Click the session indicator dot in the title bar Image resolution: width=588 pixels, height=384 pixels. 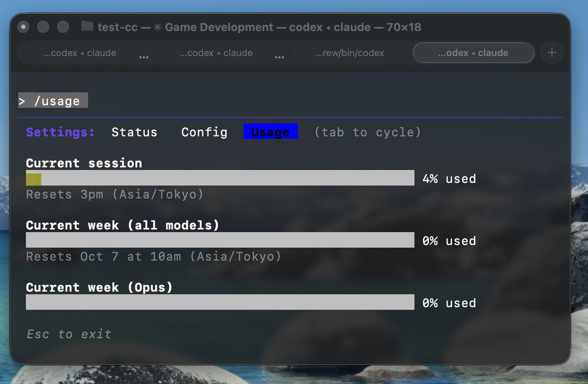23,27
